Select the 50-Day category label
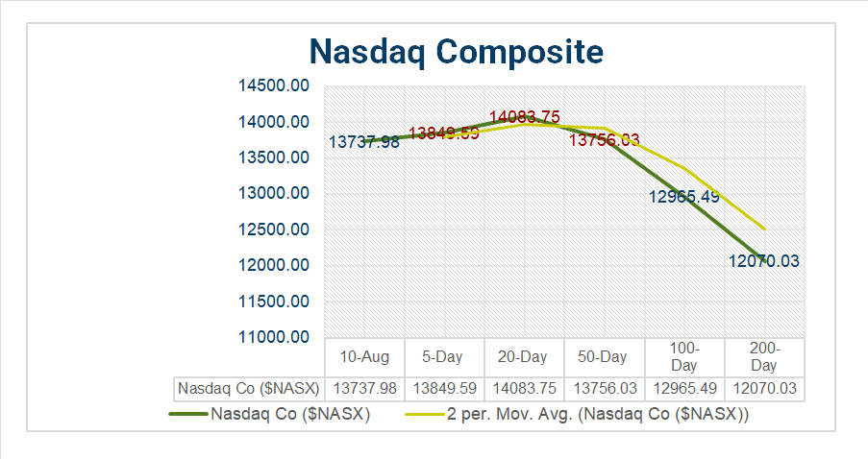Screen dimensions: 868x459 point(603,357)
